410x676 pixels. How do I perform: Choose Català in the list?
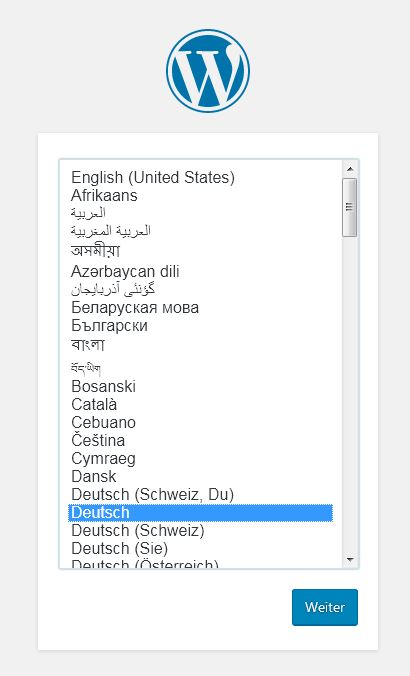(x=94, y=404)
